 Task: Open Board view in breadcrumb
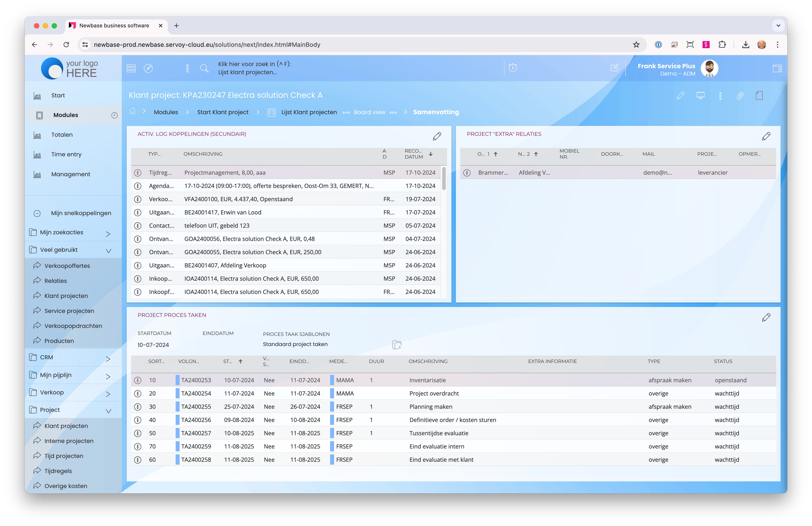coord(369,112)
